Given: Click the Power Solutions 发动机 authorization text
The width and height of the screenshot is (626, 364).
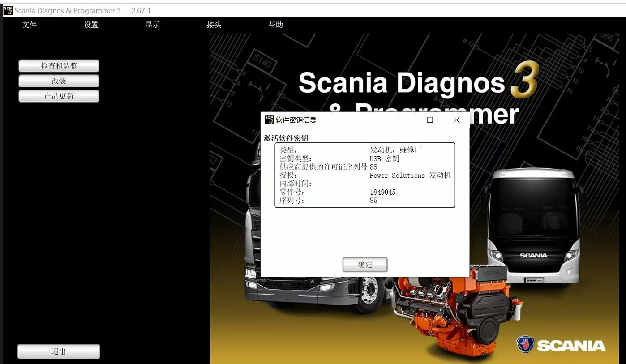Looking at the screenshot, I should coord(410,176).
